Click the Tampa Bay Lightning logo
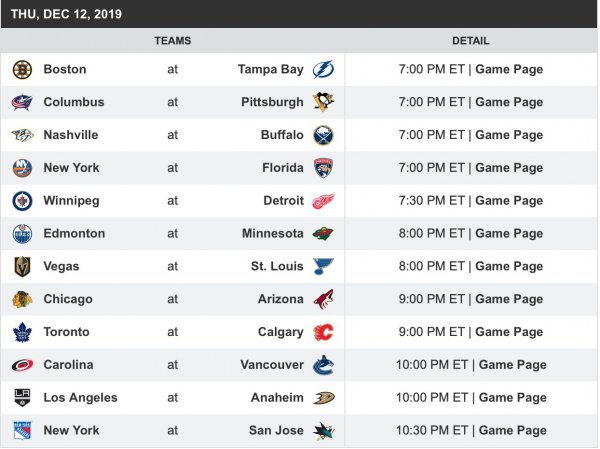The height and width of the screenshot is (449, 600). coord(323,69)
